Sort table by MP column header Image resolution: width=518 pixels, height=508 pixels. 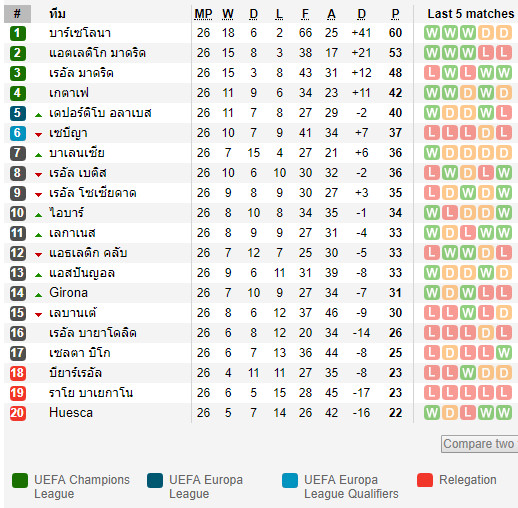tap(203, 14)
